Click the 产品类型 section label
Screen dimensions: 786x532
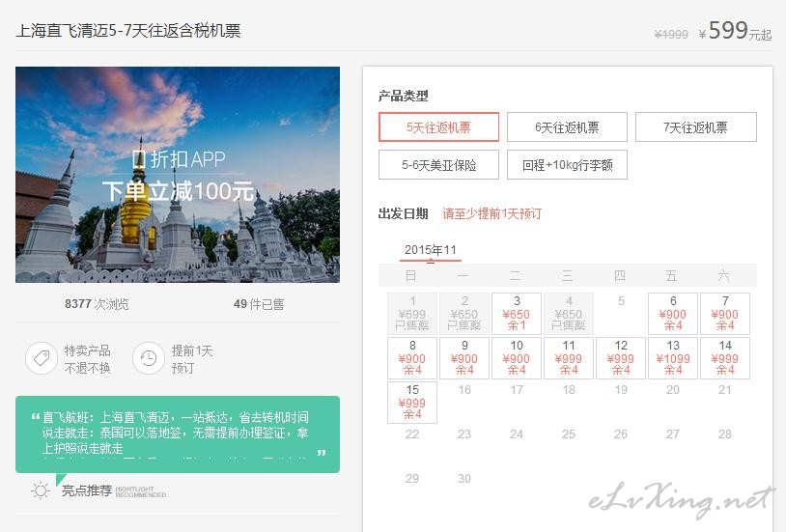click(x=403, y=96)
